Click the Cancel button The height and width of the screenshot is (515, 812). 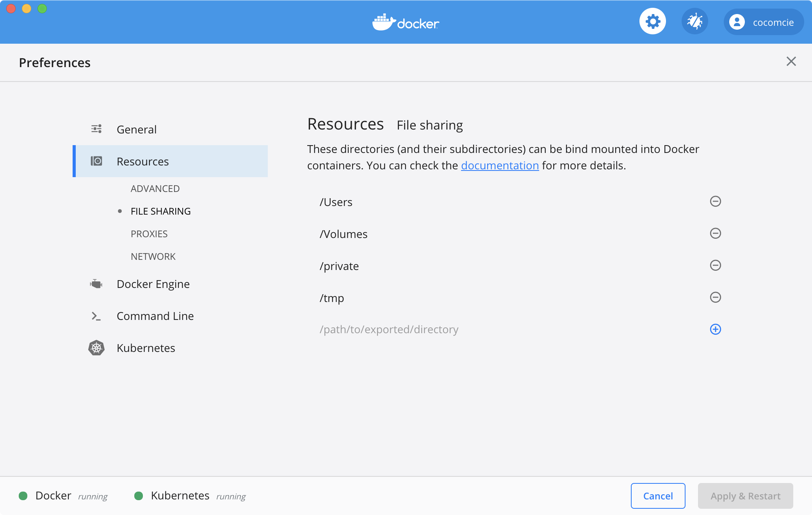(658, 496)
